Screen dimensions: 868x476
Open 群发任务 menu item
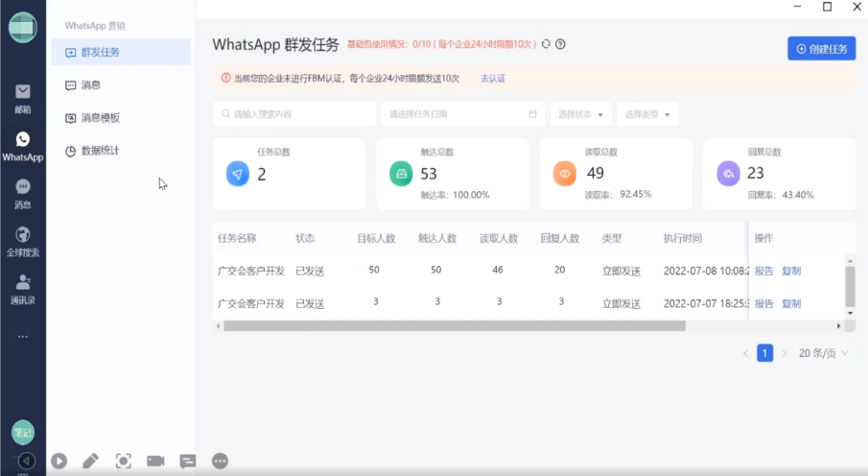click(x=121, y=52)
